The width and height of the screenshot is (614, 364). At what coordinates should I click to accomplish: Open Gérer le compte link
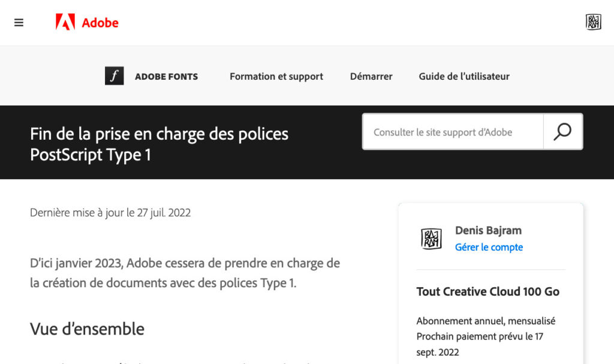click(489, 247)
